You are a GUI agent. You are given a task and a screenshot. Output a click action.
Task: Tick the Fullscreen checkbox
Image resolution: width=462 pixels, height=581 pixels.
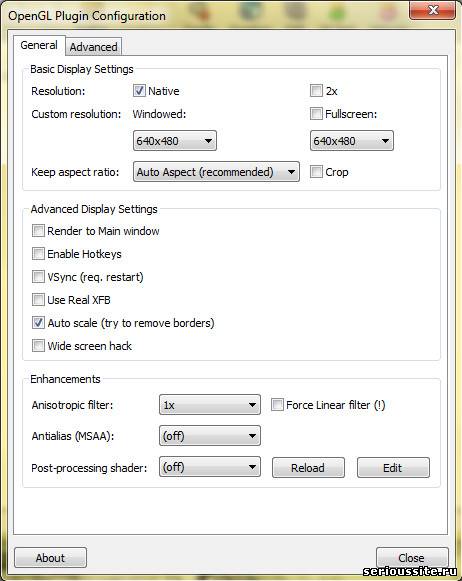coord(316,113)
